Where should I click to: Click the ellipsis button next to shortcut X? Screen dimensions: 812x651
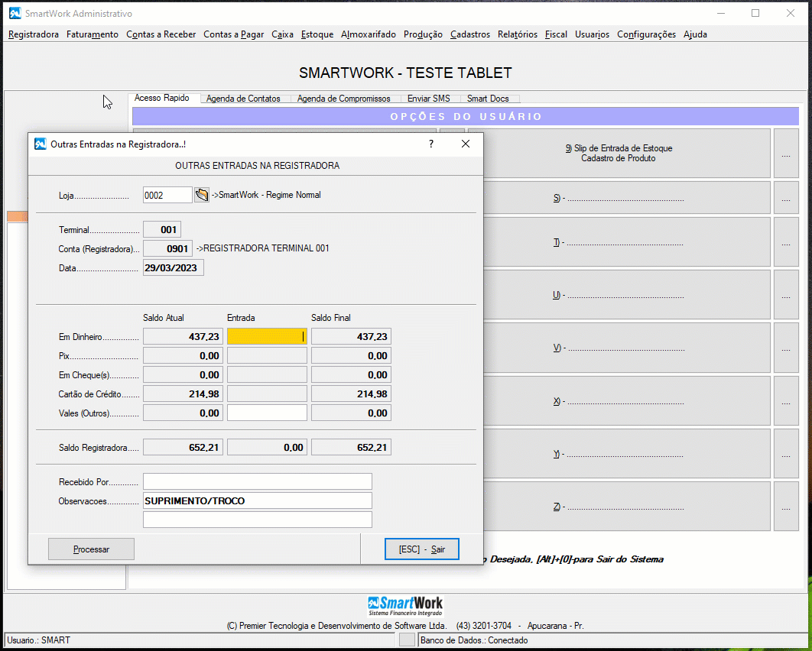pos(786,400)
